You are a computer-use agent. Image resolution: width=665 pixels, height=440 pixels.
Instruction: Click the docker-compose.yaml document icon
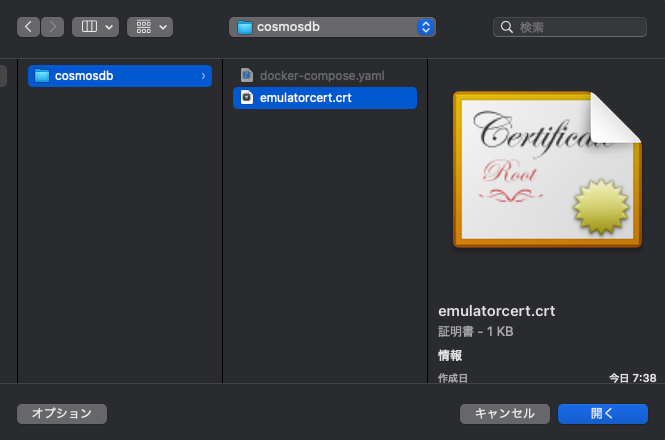pos(247,75)
